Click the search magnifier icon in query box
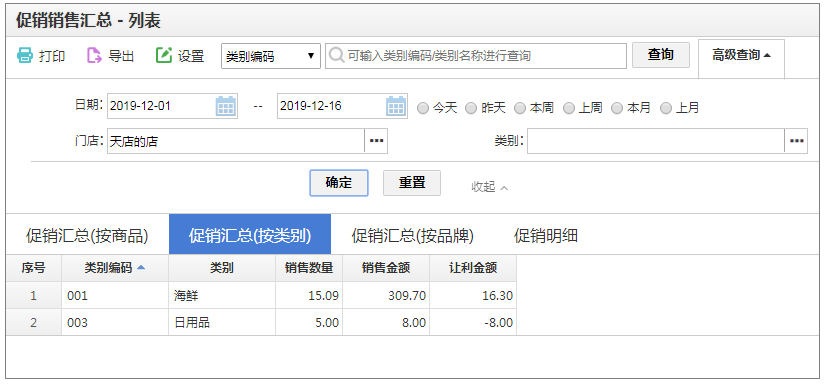 click(337, 55)
